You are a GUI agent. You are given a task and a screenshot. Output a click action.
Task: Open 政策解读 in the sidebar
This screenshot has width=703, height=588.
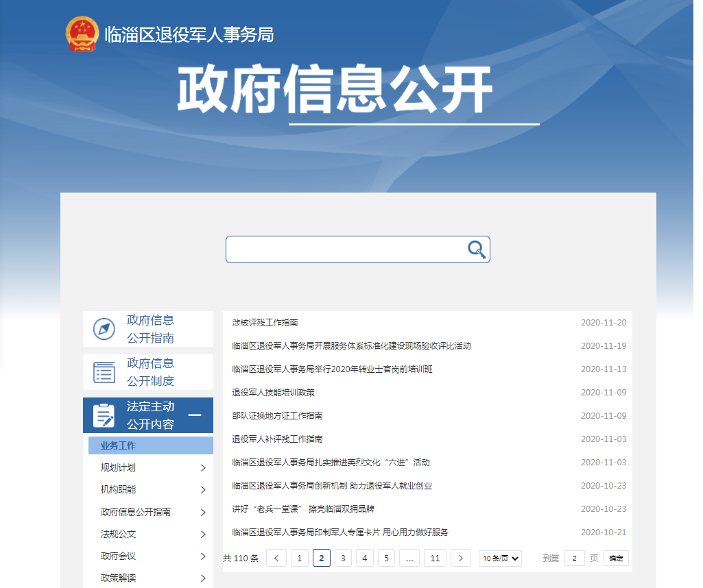point(118,578)
